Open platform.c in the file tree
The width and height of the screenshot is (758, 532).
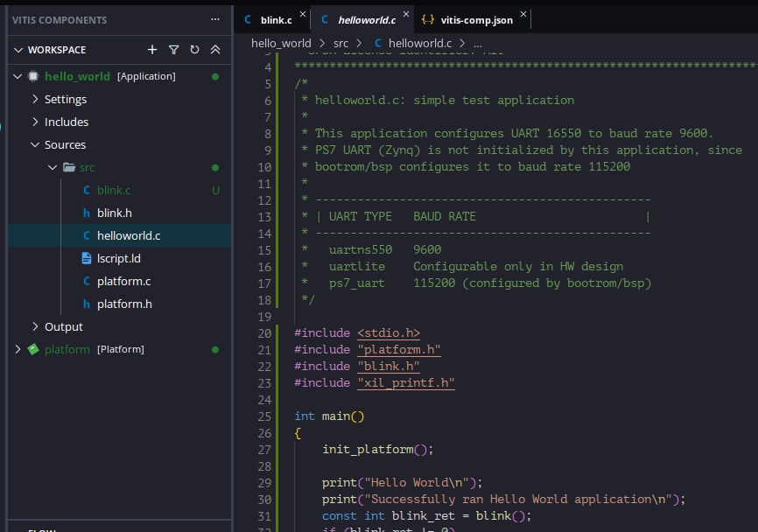pos(123,281)
